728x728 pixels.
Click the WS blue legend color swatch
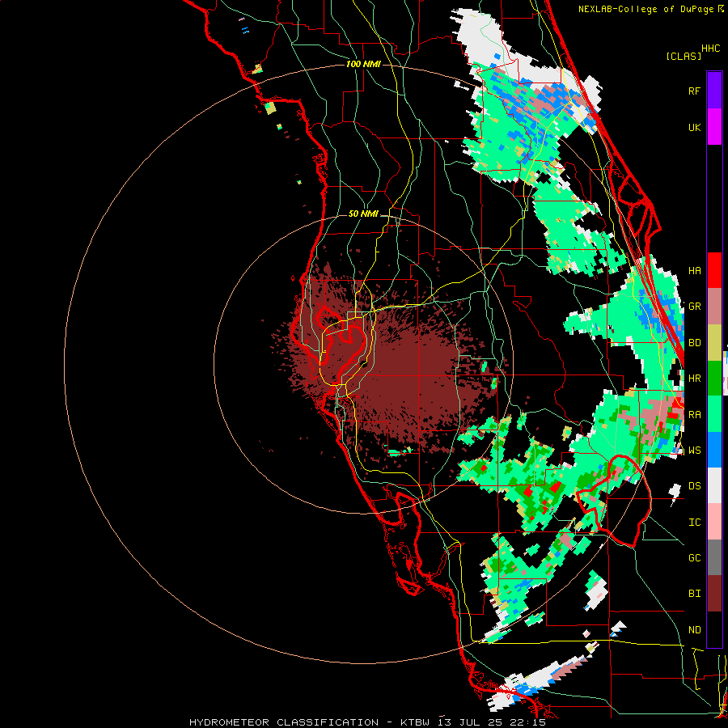(x=714, y=450)
